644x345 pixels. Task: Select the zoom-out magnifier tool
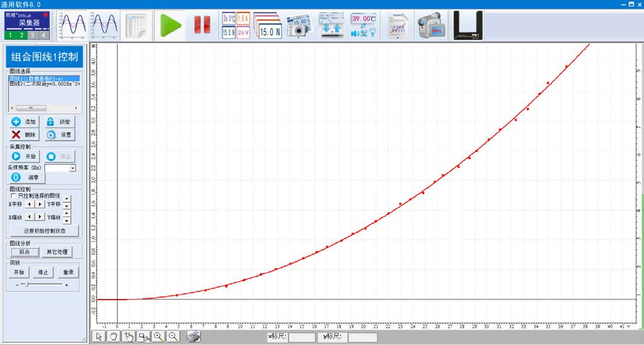(173, 337)
